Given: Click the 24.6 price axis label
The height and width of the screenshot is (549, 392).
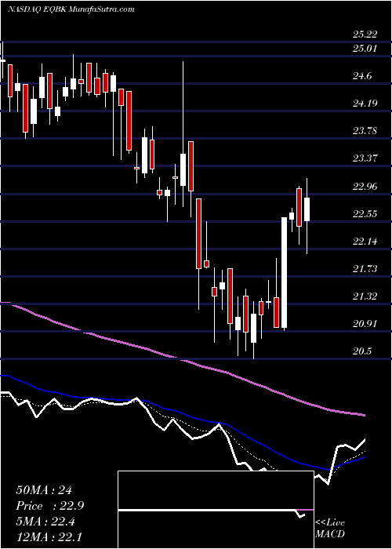Looking at the screenshot, I should [362, 75].
